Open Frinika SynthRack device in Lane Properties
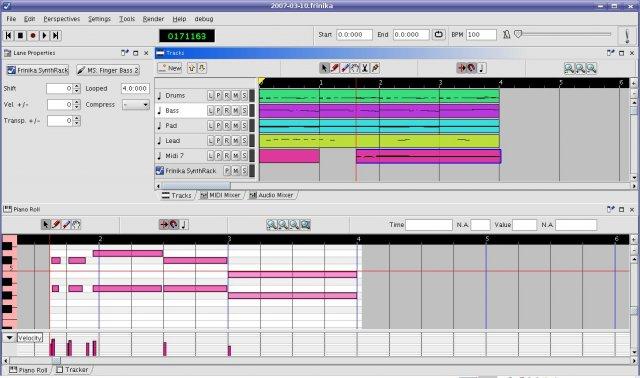640x378 pixels. [x=38, y=70]
